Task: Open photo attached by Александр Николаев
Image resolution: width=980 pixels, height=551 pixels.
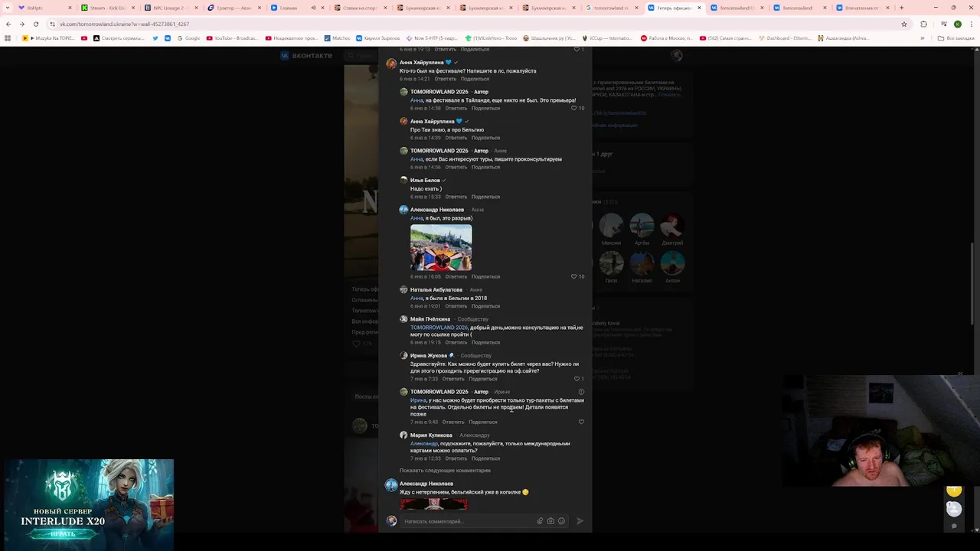Action: (x=441, y=247)
